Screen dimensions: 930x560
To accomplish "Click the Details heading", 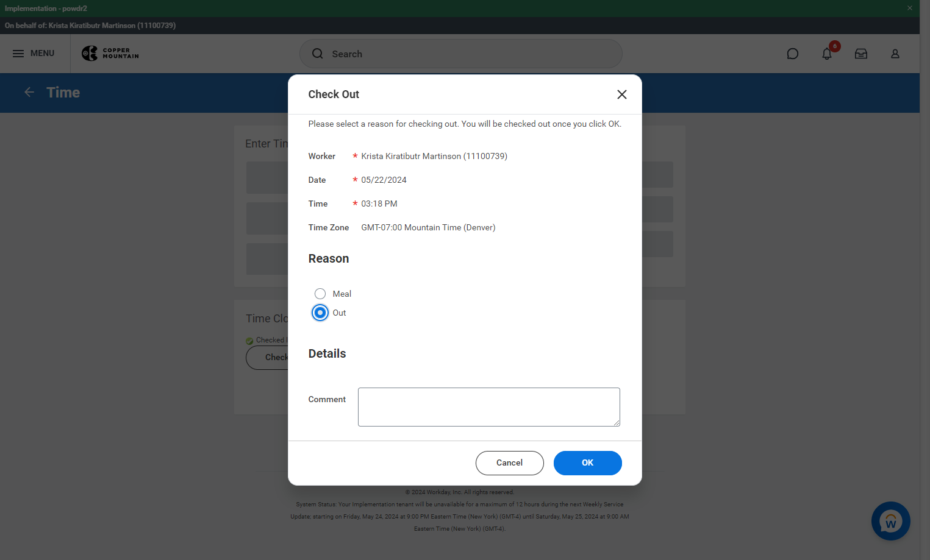I will coord(327,354).
